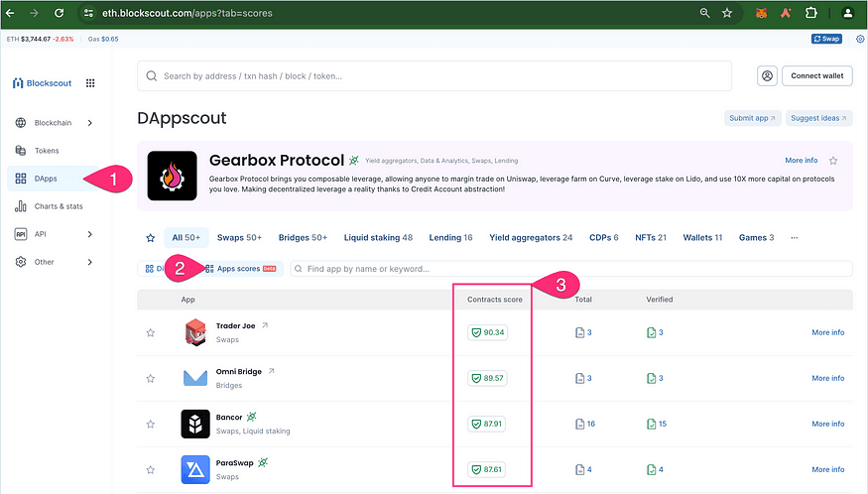The image size is (868, 494).
Task: View Trader Joe total contracts icon
Action: click(x=579, y=332)
